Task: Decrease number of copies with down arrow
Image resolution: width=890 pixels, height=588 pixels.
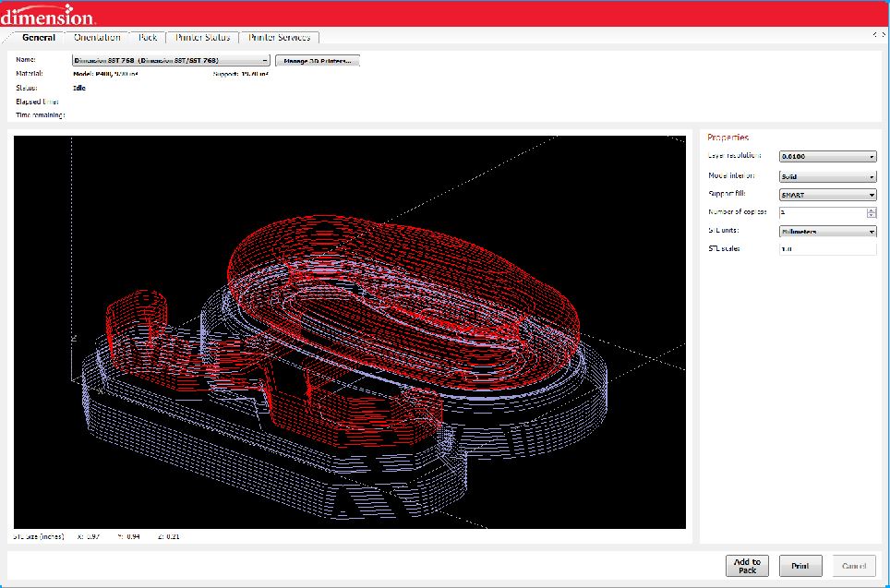Action: coord(872,216)
